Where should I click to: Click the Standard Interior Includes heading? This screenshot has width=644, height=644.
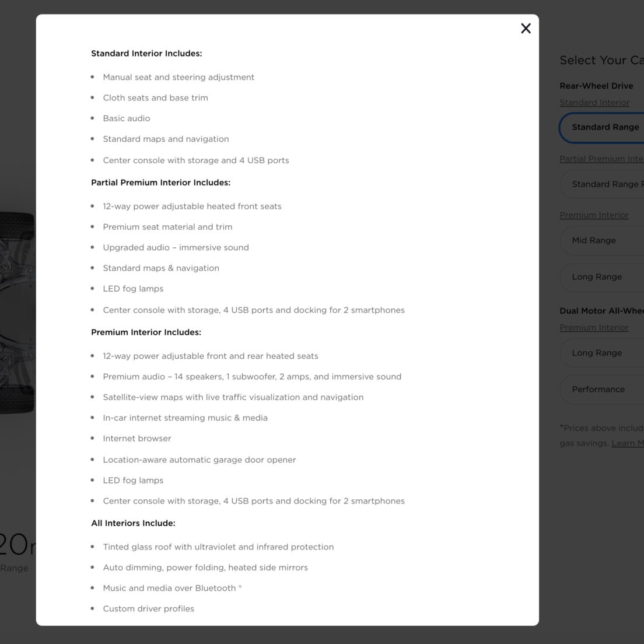[x=146, y=54]
